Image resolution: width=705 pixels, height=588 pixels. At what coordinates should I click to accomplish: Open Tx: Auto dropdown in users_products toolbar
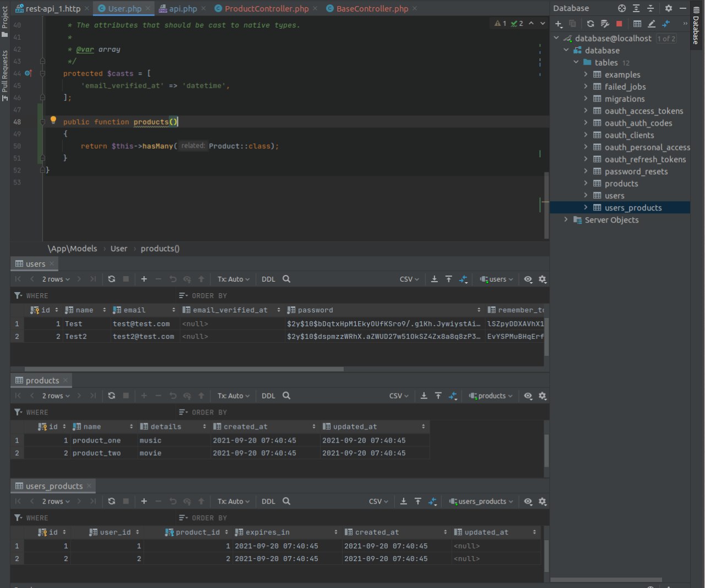click(233, 501)
